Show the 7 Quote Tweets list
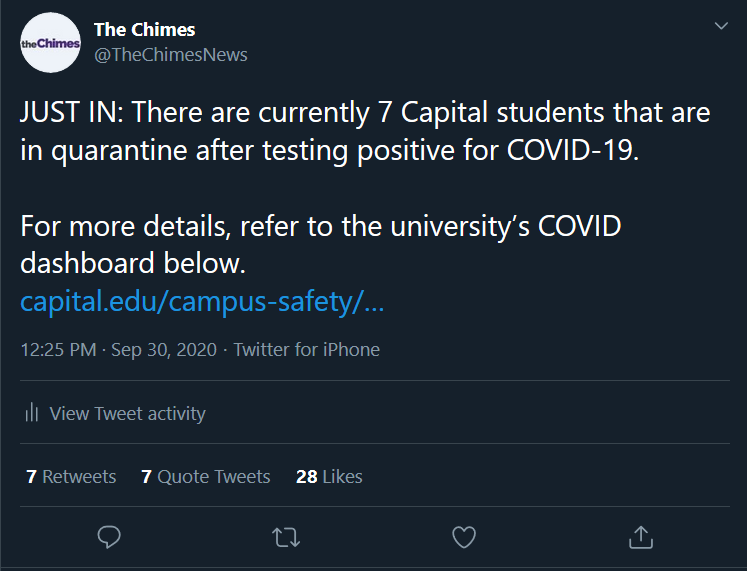The width and height of the screenshot is (747, 571). coord(206,476)
